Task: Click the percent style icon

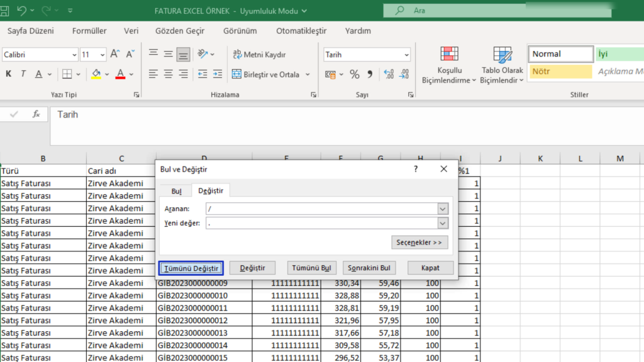Action: (x=355, y=74)
